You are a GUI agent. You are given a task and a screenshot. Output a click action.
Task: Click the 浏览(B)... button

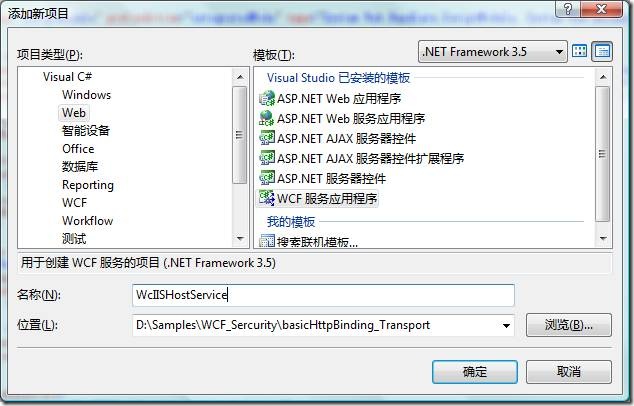tap(569, 325)
